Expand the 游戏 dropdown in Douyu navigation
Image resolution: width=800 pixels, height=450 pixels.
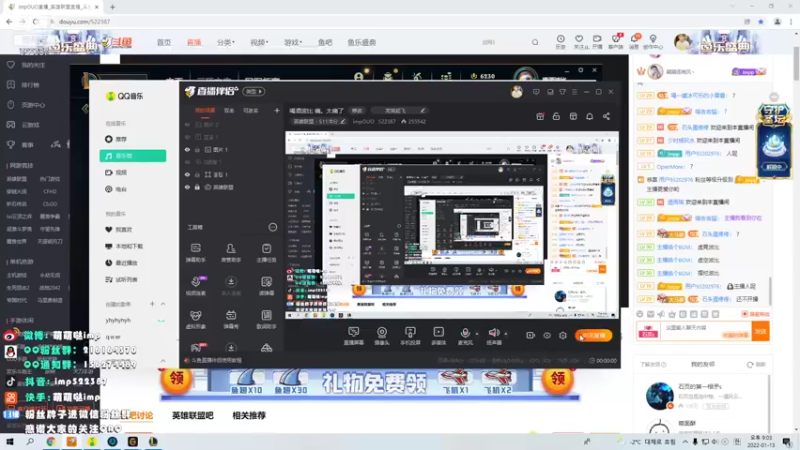pos(293,42)
